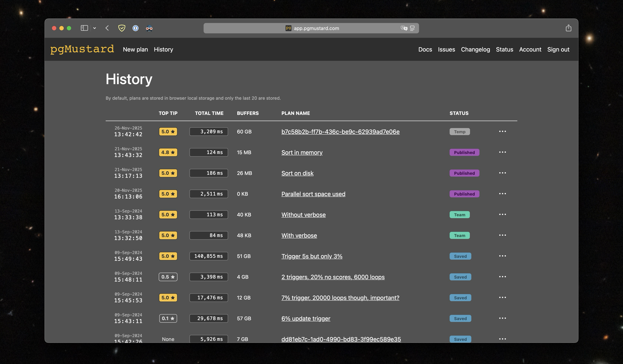This screenshot has height=364, width=623.
Task: Open the New plan page
Action: coord(135,49)
